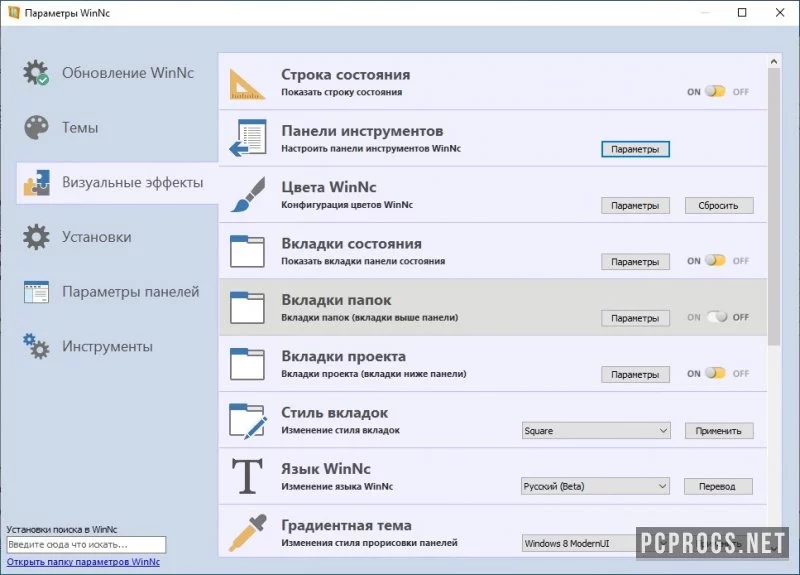This screenshot has width=800, height=575.
Task: Open the Открыть папку параметров WinNc link
Action: 83,562
